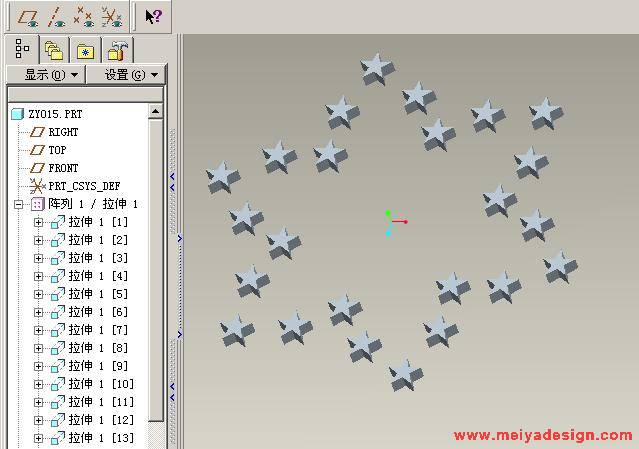The width and height of the screenshot is (639, 449).
Task: Select 拉伸 1 [12] text
Action: click(101, 420)
